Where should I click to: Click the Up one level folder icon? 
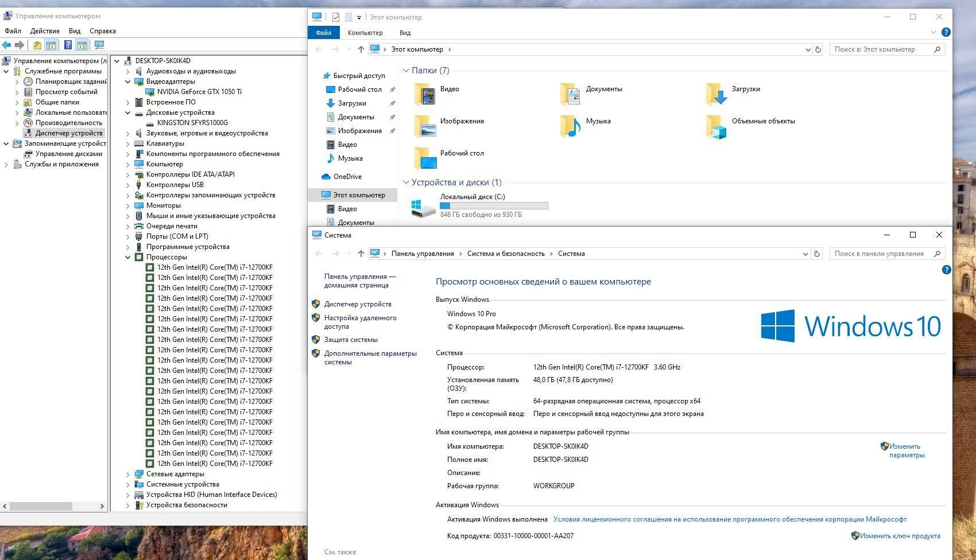coord(37,45)
